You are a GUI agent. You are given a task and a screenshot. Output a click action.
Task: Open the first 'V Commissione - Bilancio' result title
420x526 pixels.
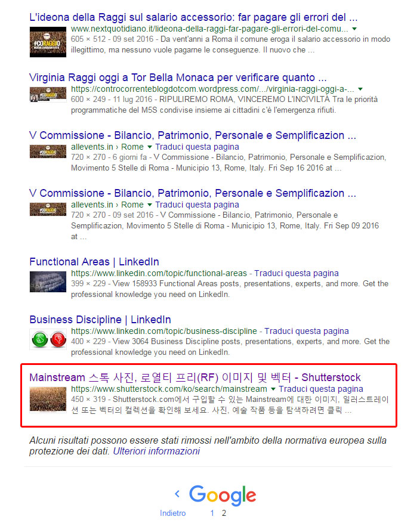coord(193,135)
